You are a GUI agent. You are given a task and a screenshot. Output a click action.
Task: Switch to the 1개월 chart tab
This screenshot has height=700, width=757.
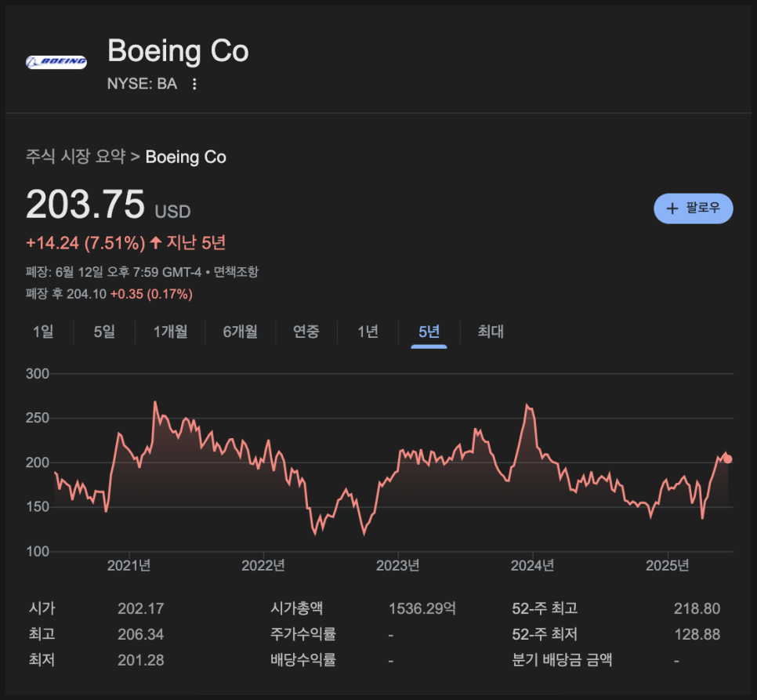point(170,332)
